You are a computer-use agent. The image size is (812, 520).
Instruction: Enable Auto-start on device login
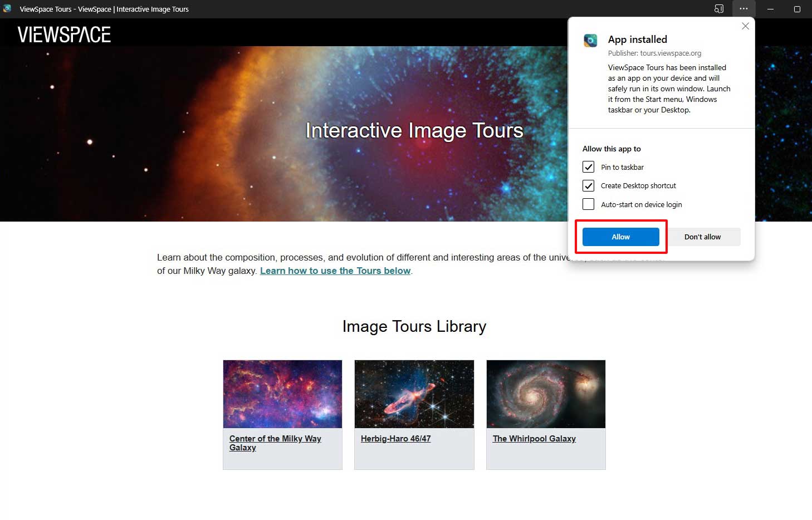[588, 204]
